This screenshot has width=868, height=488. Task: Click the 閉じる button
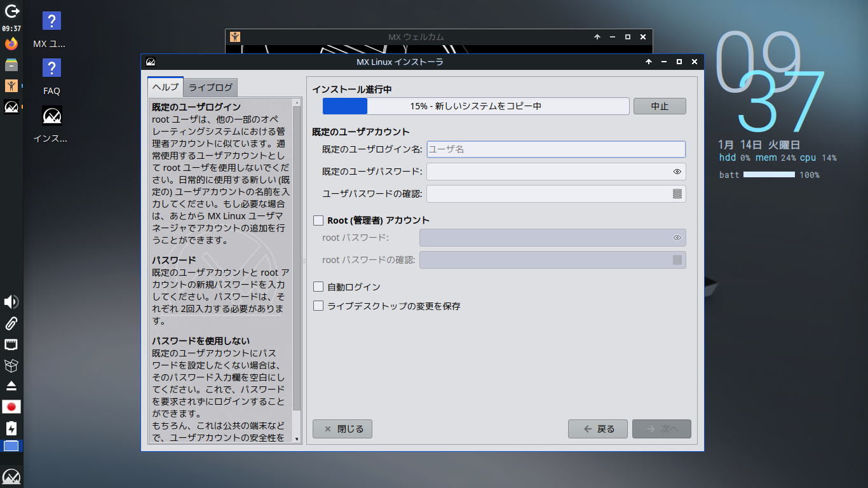click(342, 429)
